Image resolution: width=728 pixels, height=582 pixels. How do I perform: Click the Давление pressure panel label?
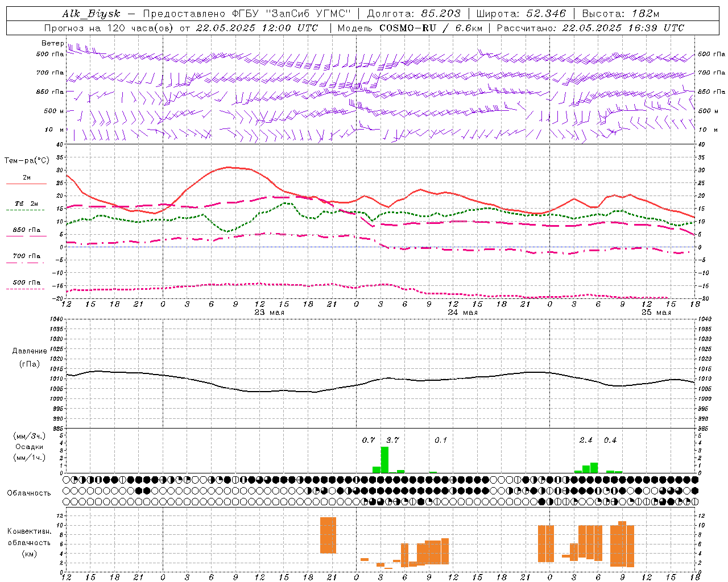[29, 351]
